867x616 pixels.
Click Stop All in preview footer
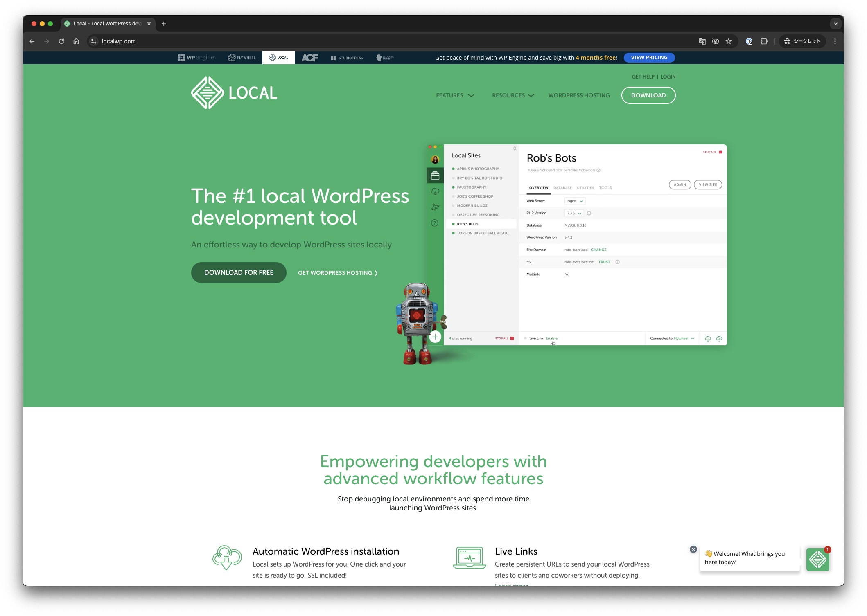click(504, 339)
